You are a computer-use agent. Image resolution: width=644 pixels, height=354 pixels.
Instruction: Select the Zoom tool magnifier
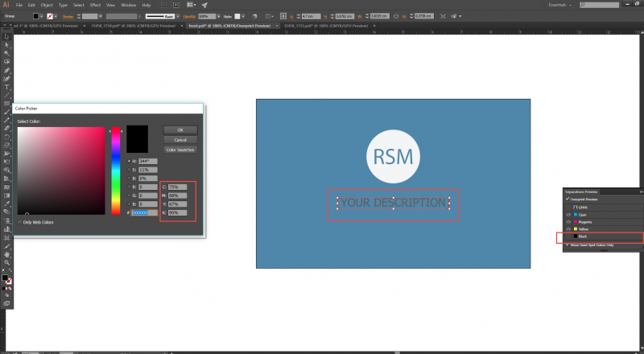[6, 262]
